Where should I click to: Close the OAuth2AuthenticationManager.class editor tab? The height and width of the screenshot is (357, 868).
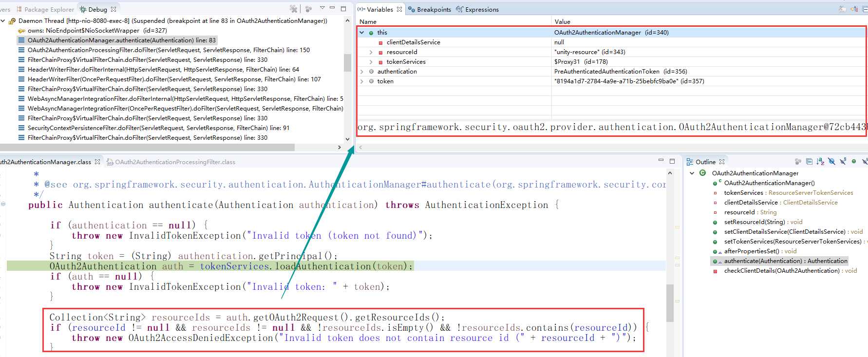pos(97,162)
